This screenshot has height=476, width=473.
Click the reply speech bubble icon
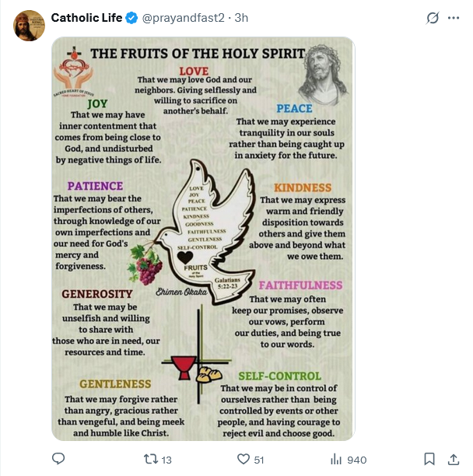coord(58,459)
